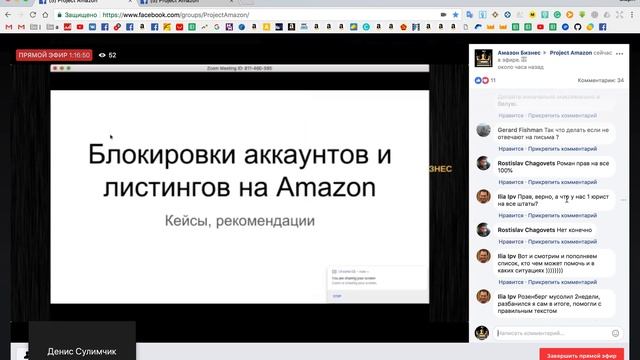Pin the 'Нет конечно' comment
This screenshot has width=640, height=360.
(x=562, y=242)
